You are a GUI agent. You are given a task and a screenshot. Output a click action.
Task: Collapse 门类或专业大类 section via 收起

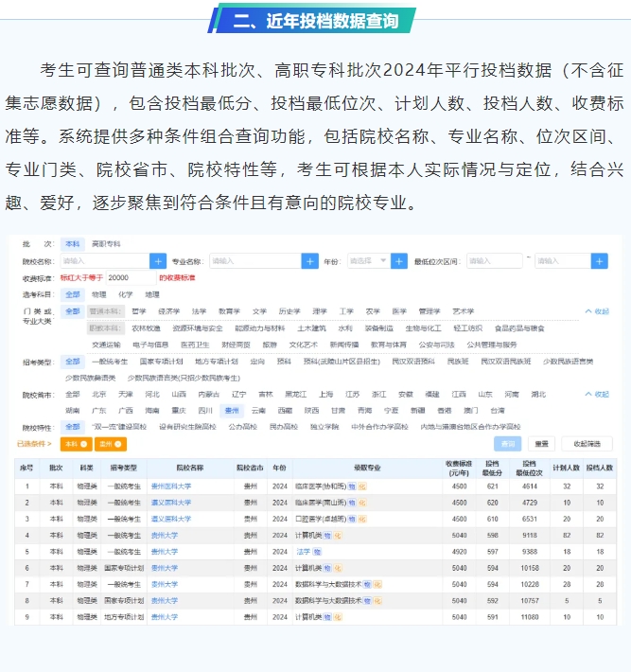[x=597, y=311]
